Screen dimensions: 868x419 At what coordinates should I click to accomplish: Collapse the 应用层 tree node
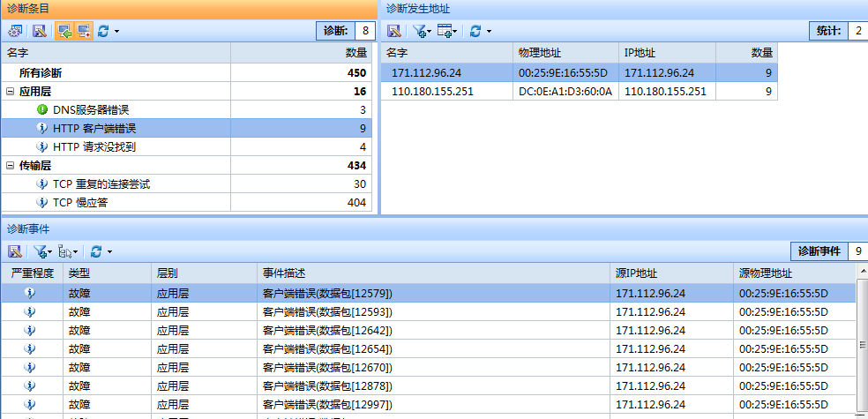[10, 91]
